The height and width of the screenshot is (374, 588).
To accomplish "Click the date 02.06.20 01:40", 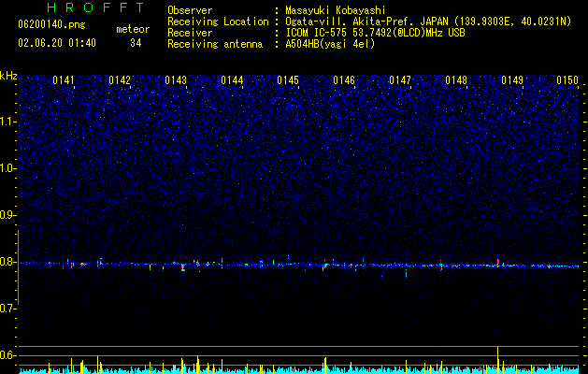I will click(x=57, y=43).
